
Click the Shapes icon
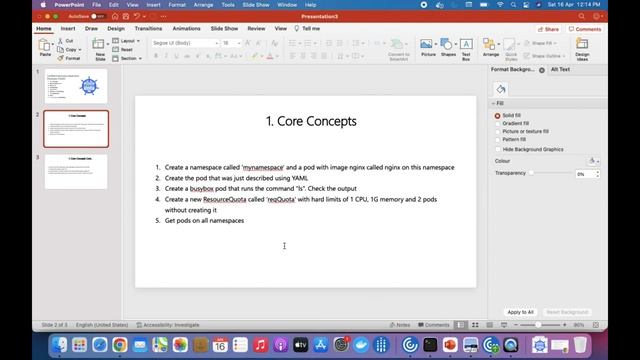click(x=446, y=44)
